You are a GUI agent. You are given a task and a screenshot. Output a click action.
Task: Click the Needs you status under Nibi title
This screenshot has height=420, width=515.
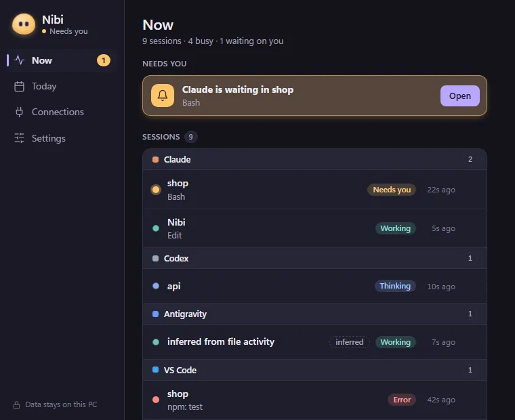(65, 31)
